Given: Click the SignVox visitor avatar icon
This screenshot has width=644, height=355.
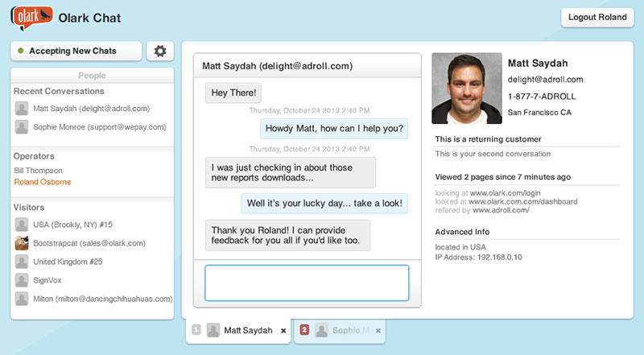Looking at the screenshot, I should point(22,280).
